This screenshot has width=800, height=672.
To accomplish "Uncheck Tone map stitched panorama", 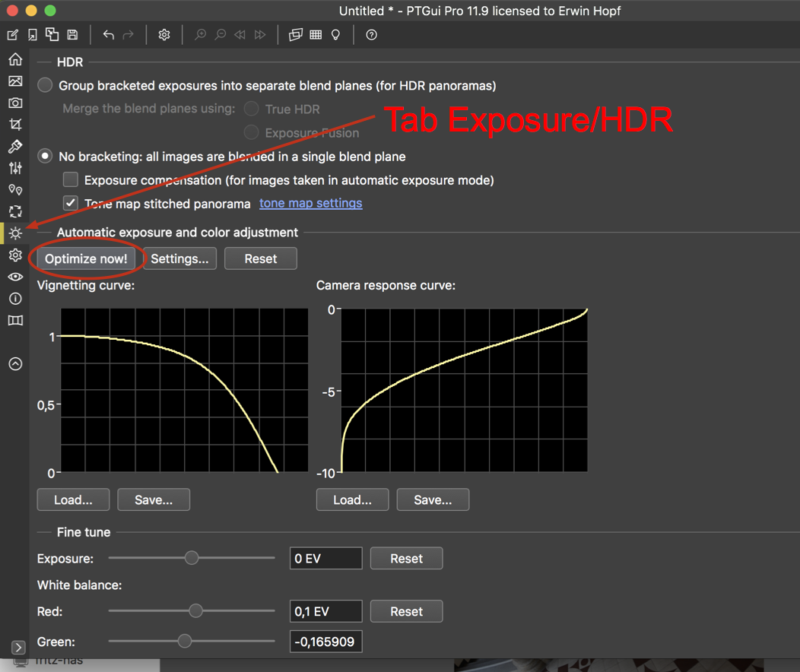I will (x=71, y=203).
